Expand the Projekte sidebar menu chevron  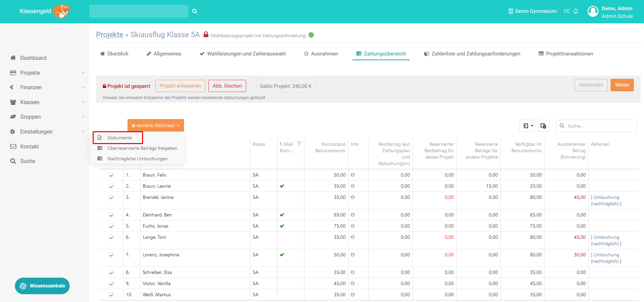click(x=83, y=73)
